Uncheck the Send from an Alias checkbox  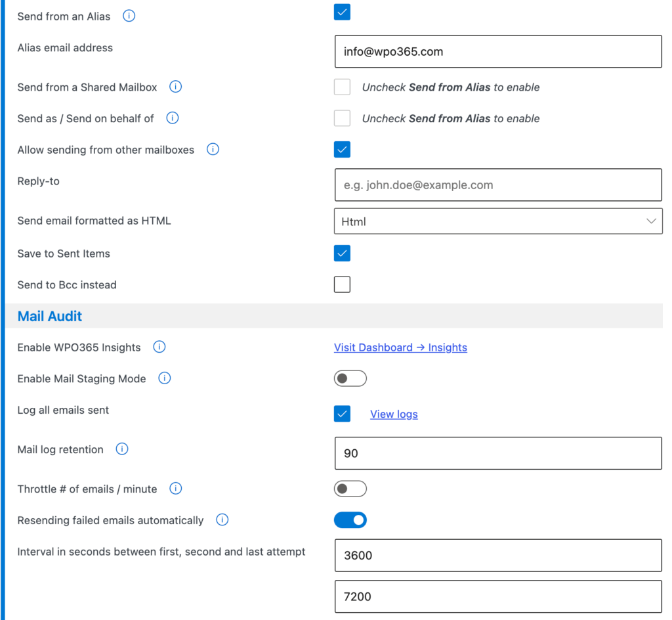[342, 12]
